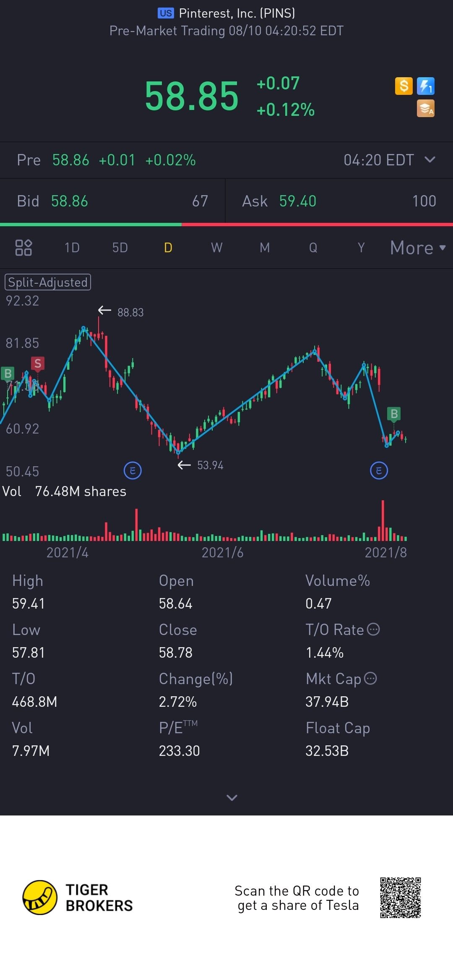
Task: Tap the August earnings E marker
Action: point(379,470)
